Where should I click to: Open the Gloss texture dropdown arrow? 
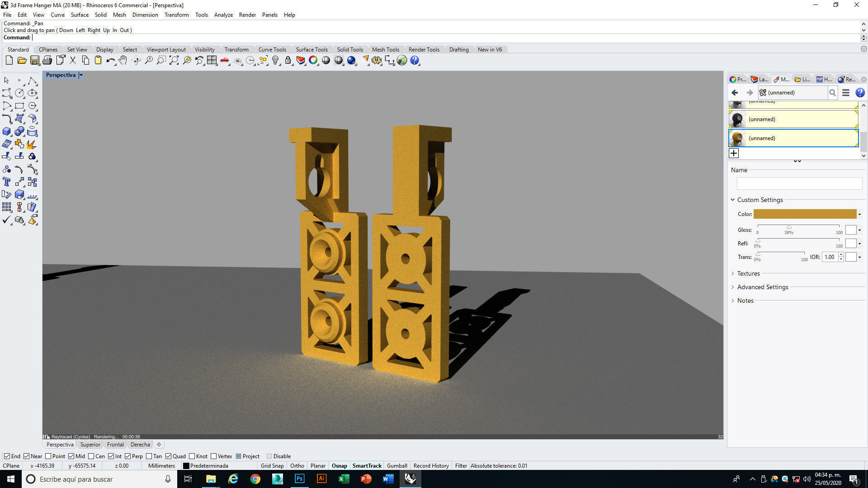(859, 230)
